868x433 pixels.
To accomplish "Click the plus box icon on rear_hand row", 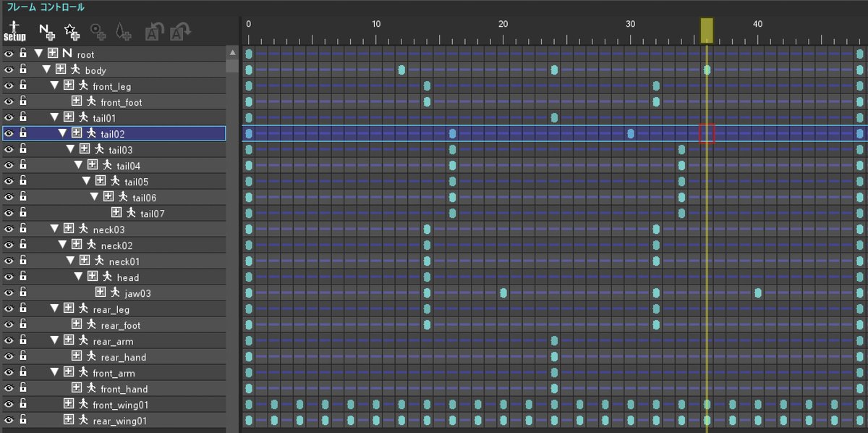I will pos(77,356).
